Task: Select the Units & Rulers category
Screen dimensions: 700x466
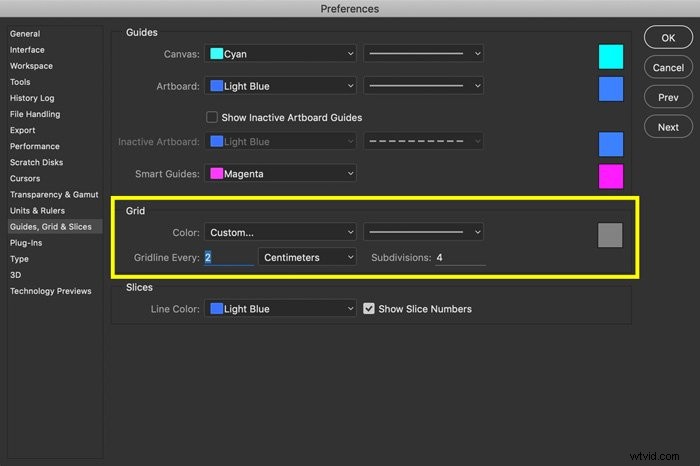Action: click(38, 211)
